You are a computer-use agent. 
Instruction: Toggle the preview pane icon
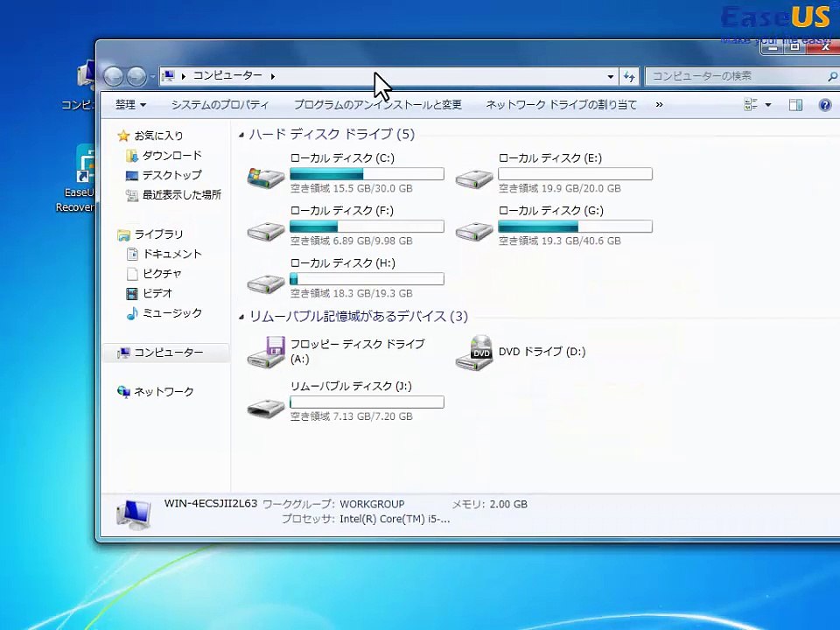click(795, 105)
